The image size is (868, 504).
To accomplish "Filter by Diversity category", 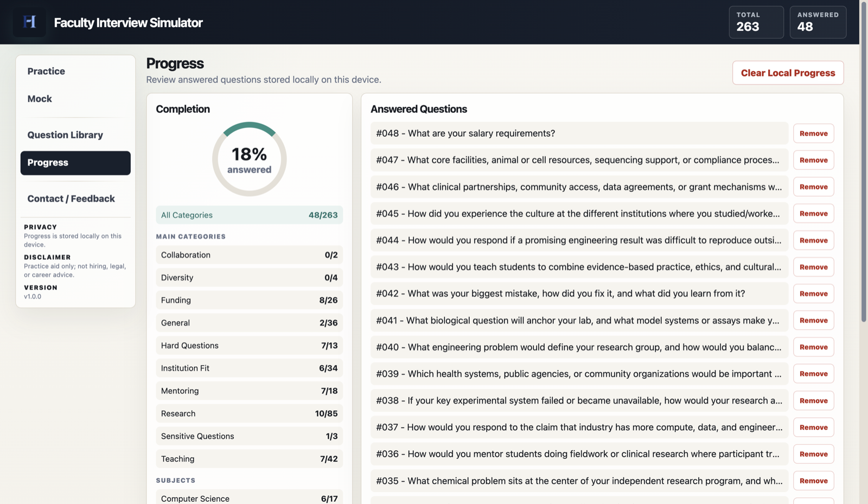I will (x=249, y=278).
